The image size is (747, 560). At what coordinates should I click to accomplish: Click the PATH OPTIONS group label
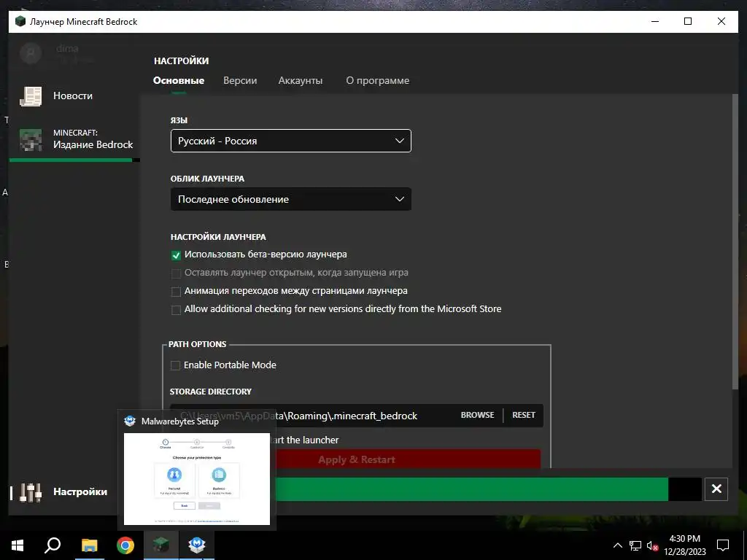click(x=197, y=344)
